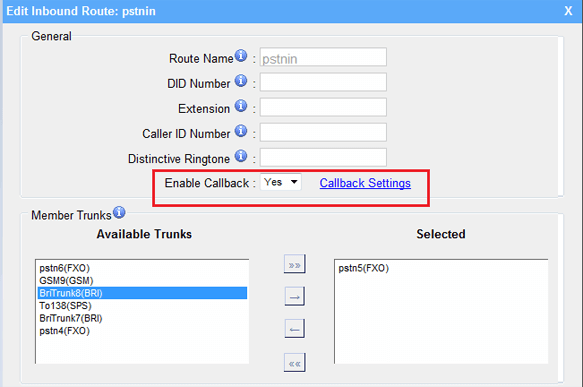
Task: Click the info icon beside DID Number
Action: pos(241,81)
